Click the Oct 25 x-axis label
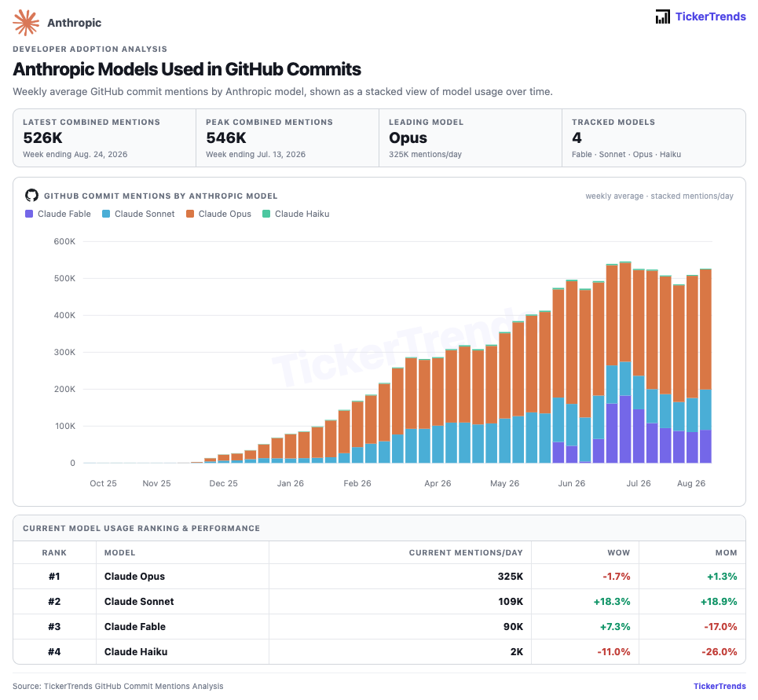The width and height of the screenshot is (758, 700). tap(103, 483)
